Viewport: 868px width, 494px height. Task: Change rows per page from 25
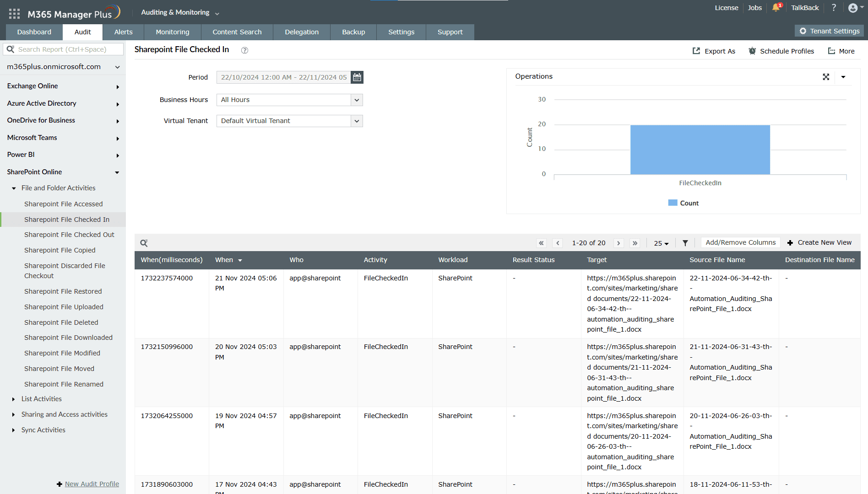[x=661, y=243]
